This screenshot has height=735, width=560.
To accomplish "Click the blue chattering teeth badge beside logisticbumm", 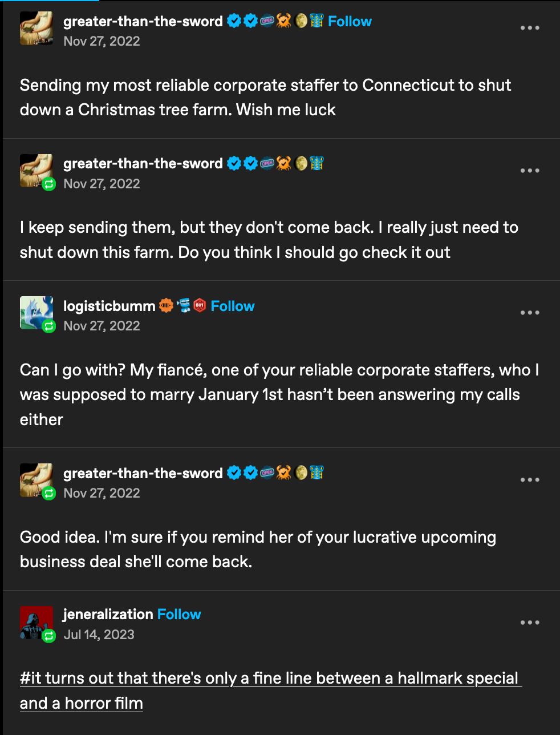I will click(183, 306).
